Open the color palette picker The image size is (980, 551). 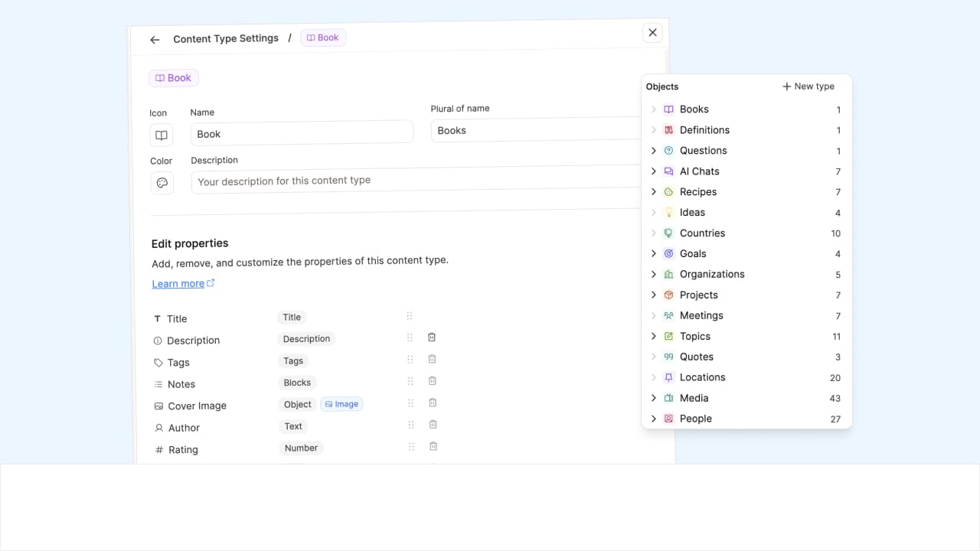(x=162, y=183)
